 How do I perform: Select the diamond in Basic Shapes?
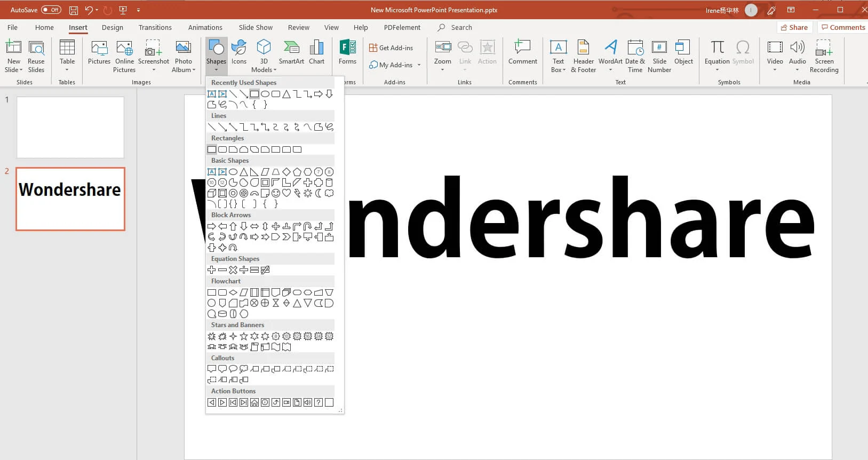pyautogui.click(x=286, y=172)
